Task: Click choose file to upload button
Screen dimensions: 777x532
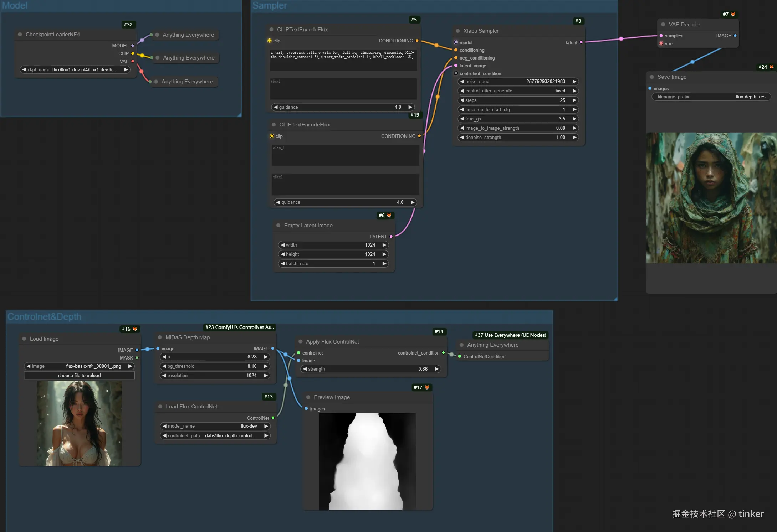Action: click(79, 375)
